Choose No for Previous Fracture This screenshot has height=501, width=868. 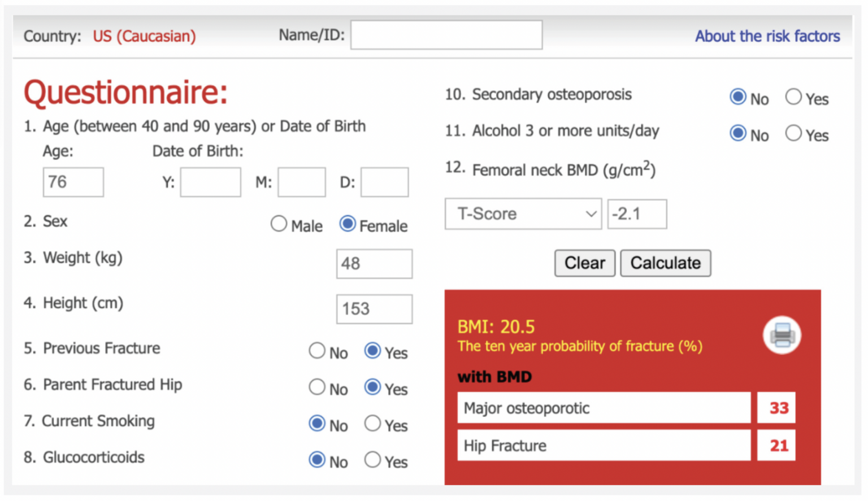point(317,351)
